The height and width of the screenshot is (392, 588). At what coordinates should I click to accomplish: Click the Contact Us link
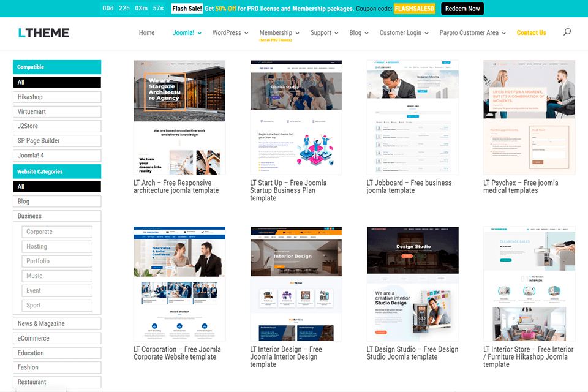pos(532,32)
